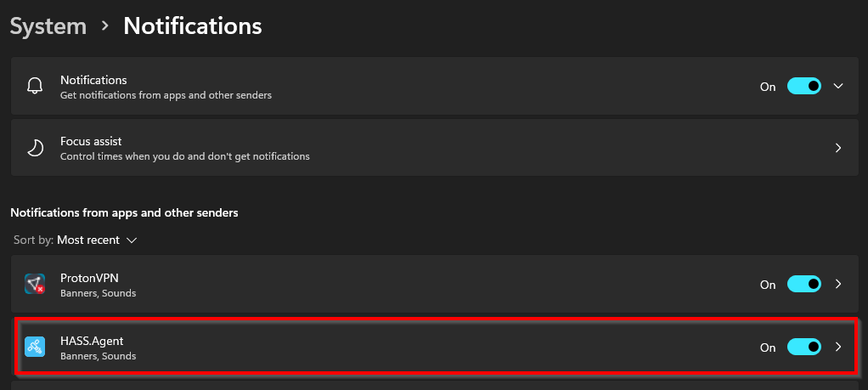The image size is (868, 390).
Task: Expand the Notifications settings chevron
Action: pyautogui.click(x=838, y=86)
